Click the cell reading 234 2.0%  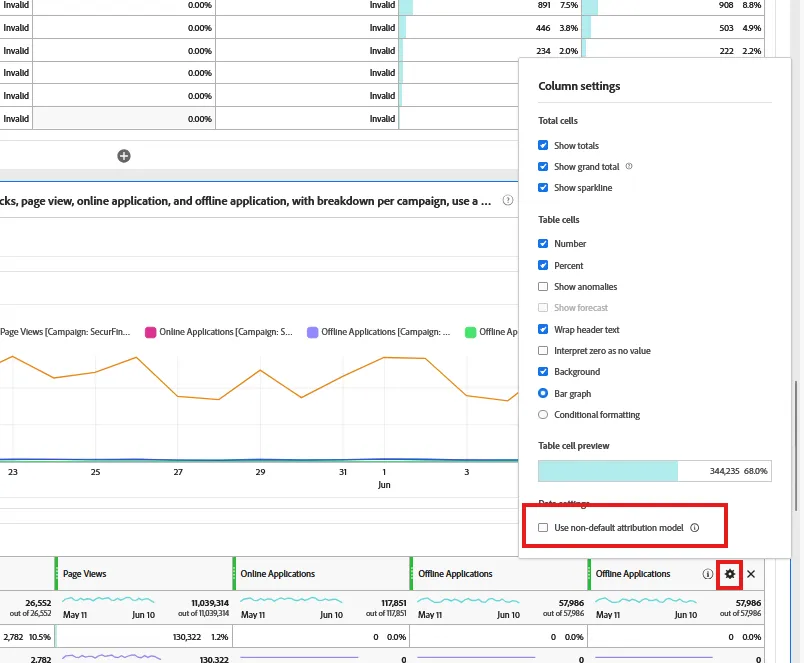[x=490, y=51]
